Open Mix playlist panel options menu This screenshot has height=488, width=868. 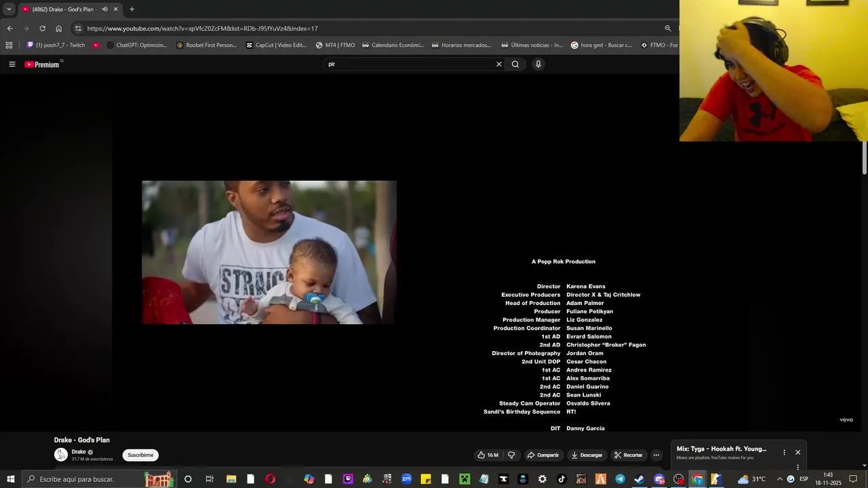[x=785, y=452]
